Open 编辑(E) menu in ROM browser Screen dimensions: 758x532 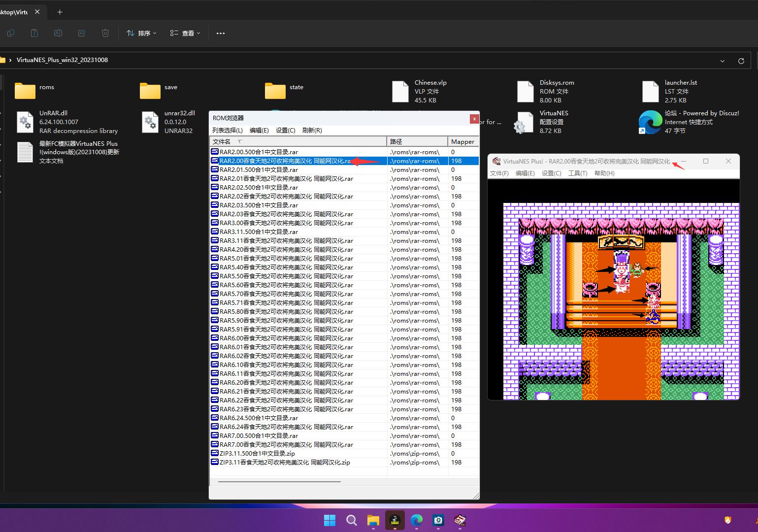click(259, 130)
